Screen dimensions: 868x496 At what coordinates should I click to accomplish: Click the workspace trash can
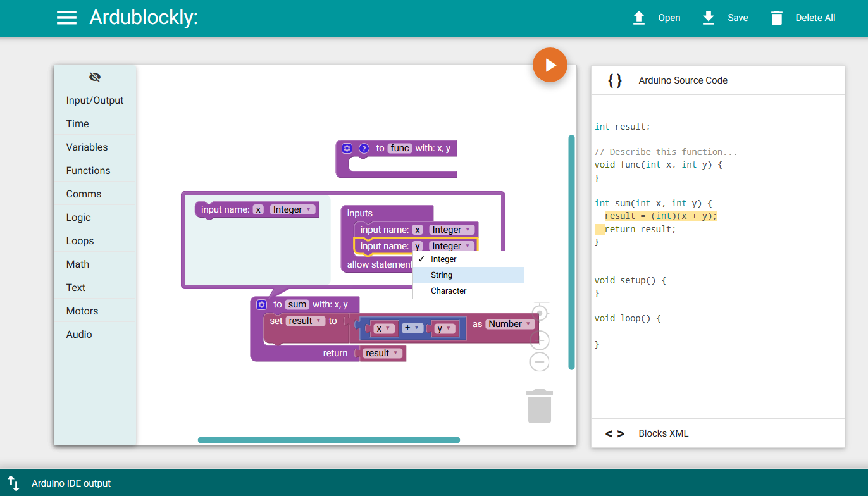click(x=539, y=406)
